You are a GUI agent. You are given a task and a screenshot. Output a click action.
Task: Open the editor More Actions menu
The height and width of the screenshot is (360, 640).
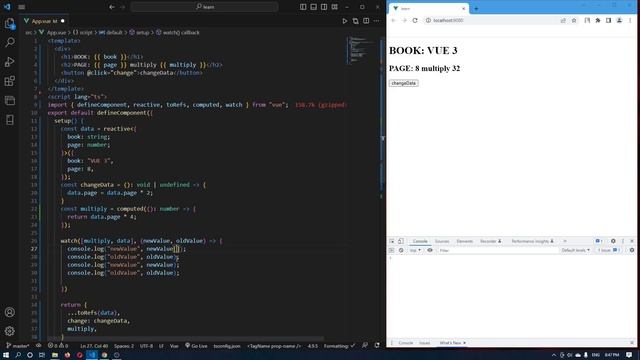click(x=376, y=21)
